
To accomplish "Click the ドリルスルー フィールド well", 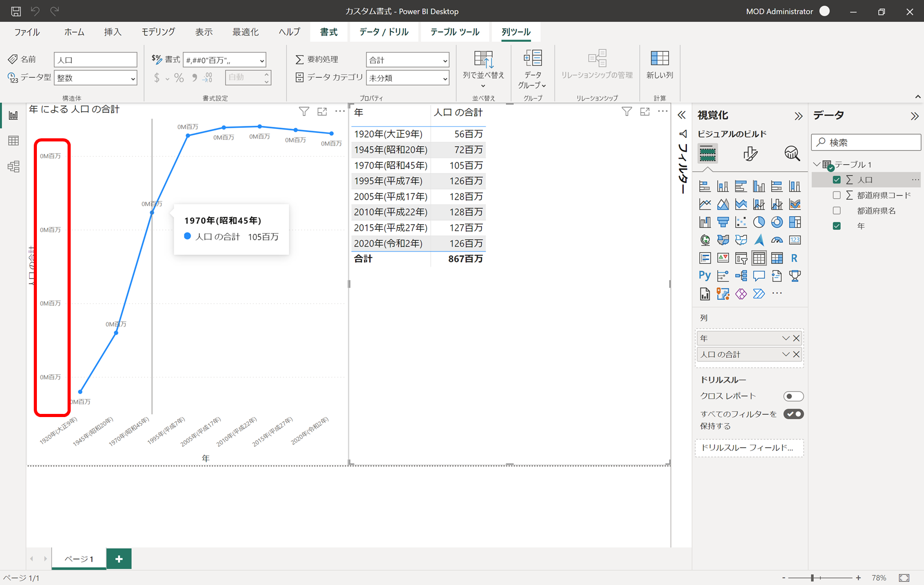I will tap(749, 448).
